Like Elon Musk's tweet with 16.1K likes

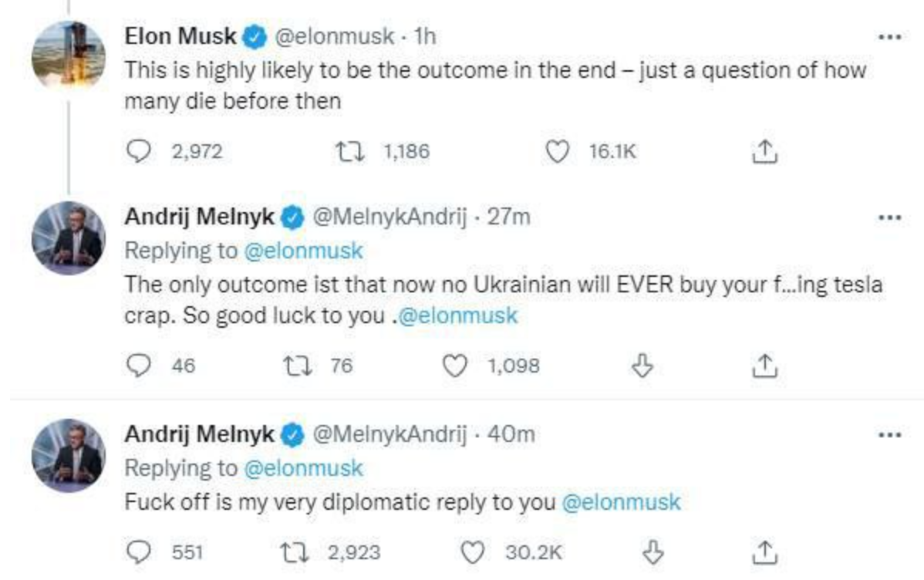pos(557,152)
